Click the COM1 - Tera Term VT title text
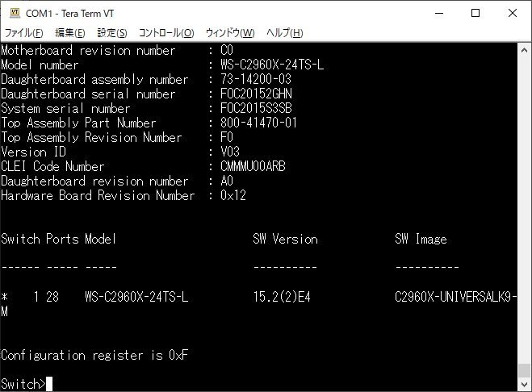The image size is (532, 392). (69, 14)
